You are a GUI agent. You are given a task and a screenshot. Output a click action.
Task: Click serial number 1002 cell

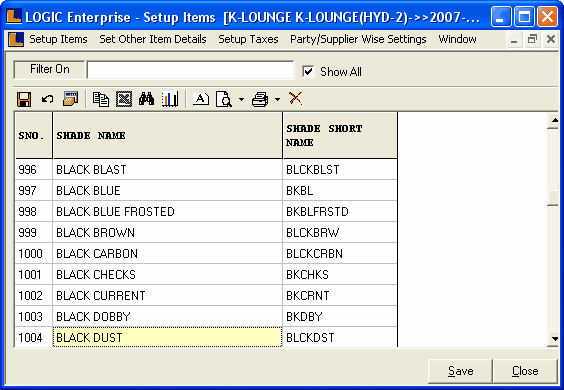point(34,295)
